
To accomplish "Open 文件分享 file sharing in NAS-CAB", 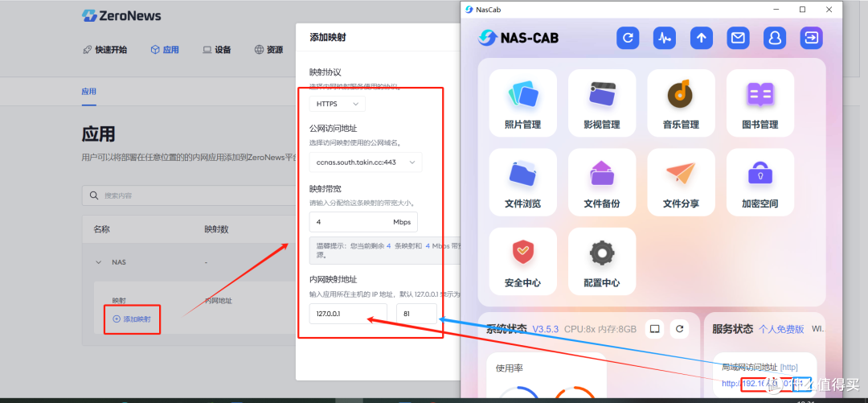I will coord(681,183).
